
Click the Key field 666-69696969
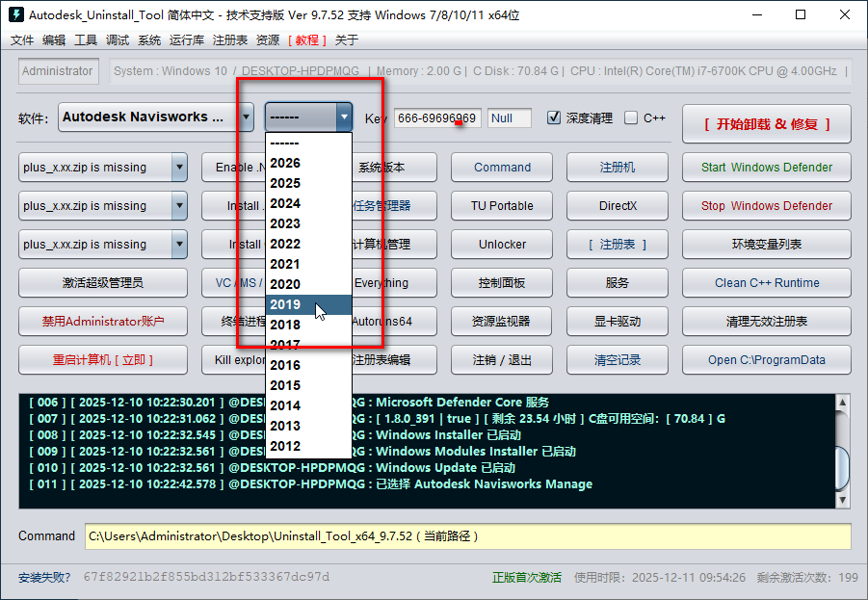pyautogui.click(x=437, y=117)
